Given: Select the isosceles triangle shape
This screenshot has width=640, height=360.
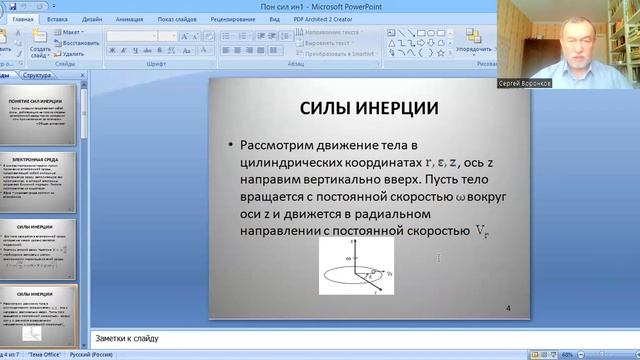Looking at the screenshot, I should click(391, 43).
